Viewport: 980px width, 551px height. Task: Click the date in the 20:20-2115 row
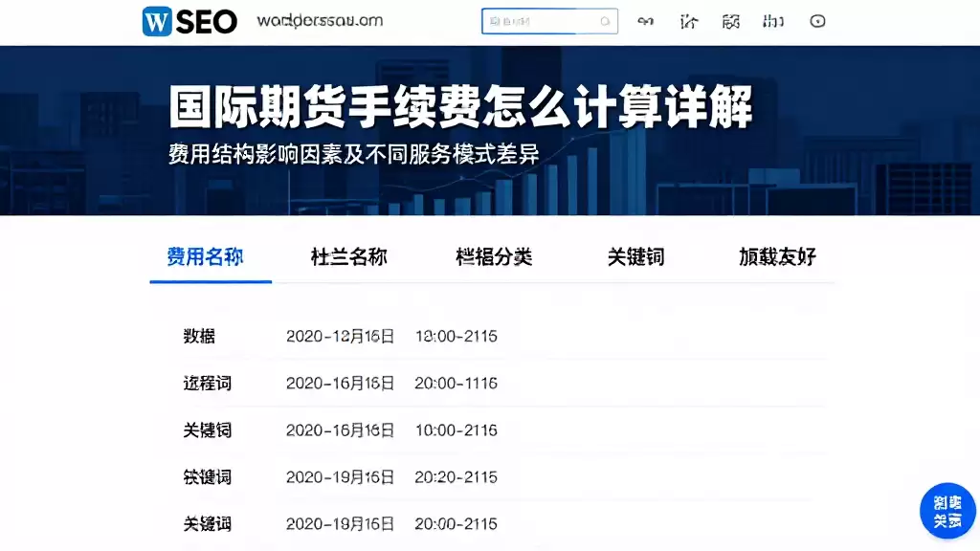tap(340, 477)
